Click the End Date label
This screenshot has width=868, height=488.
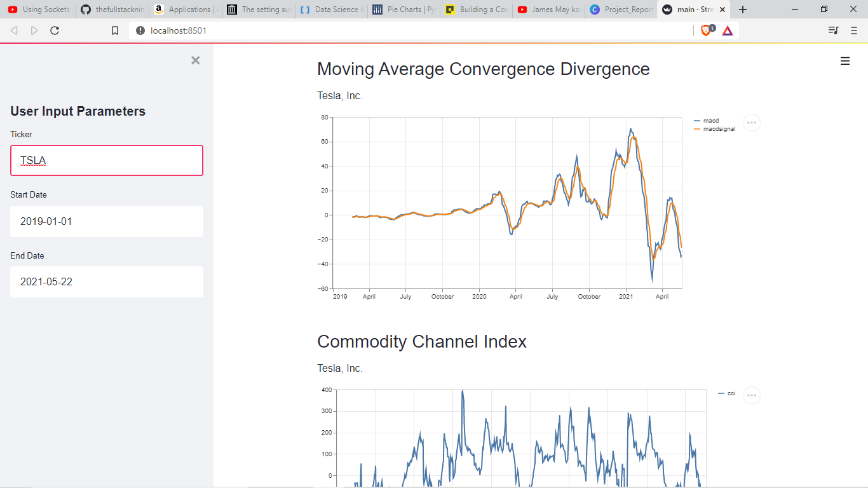(27, 256)
